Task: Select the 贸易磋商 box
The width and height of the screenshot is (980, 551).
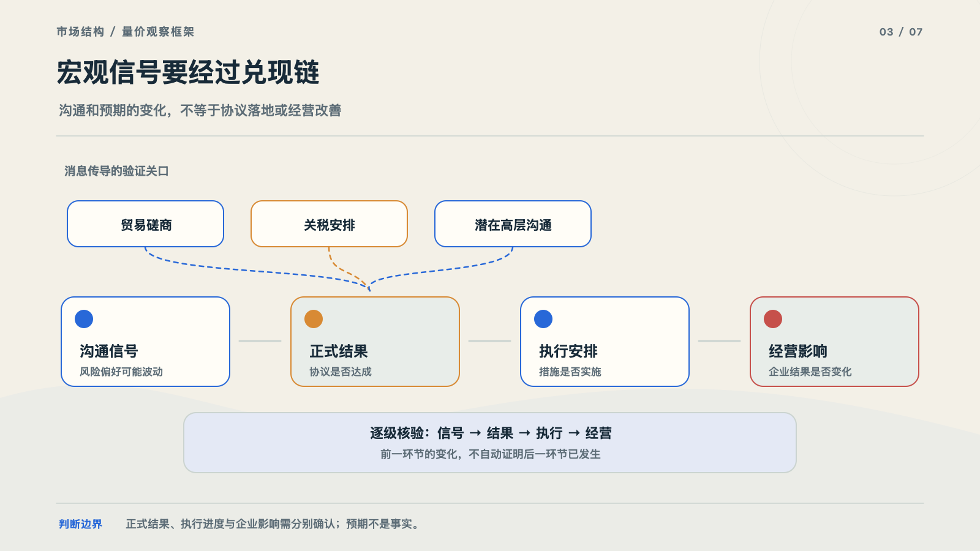Action: click(x=146, y=224)
